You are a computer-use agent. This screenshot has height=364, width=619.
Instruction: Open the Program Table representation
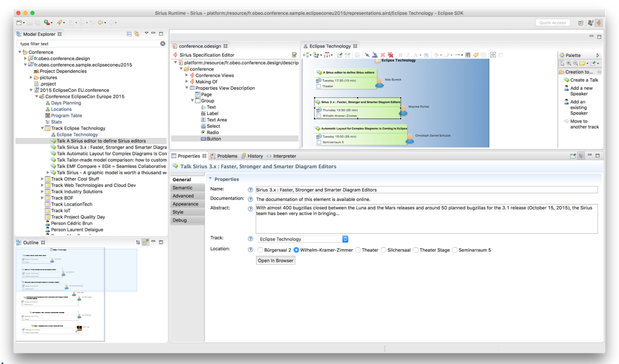coord(64,116)
